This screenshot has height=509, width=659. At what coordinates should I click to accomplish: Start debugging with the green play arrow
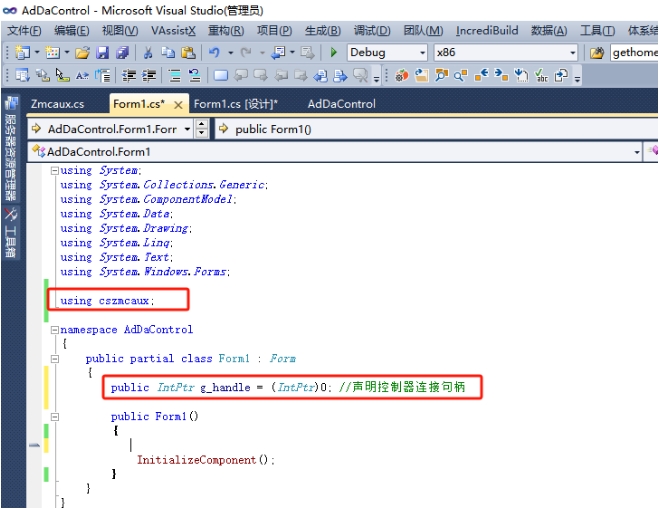(334, 53)
